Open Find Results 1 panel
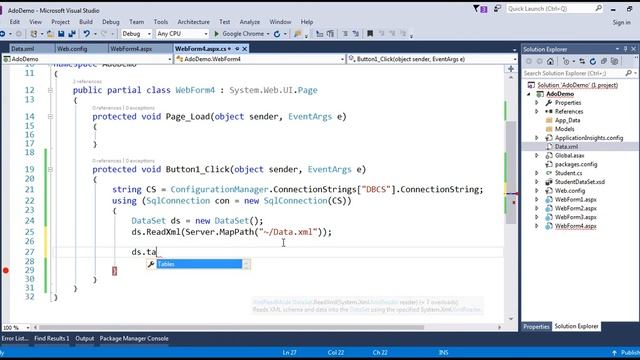 pos(52,338)
